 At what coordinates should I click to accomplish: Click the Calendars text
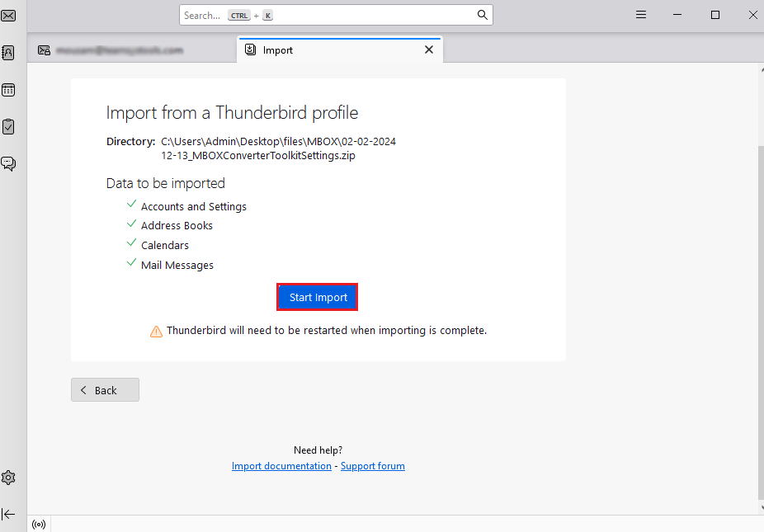[165, 245]
